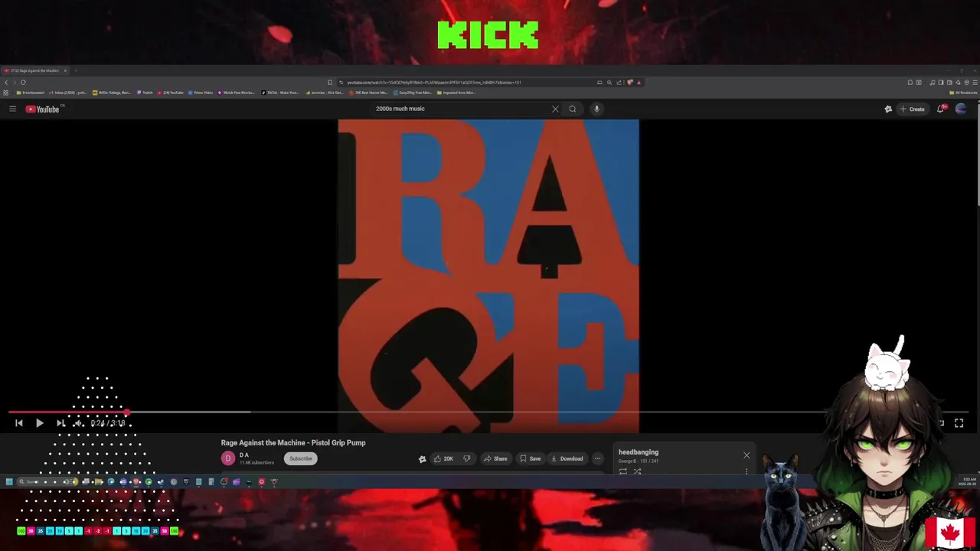
Task: Open the headbanging playlist title
Action: point(639,452)
